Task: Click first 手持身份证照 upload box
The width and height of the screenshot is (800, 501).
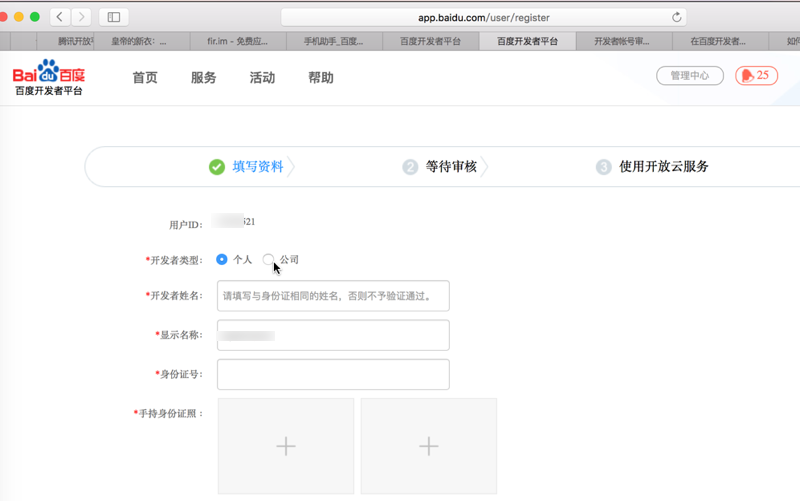Action: (286, 446)
